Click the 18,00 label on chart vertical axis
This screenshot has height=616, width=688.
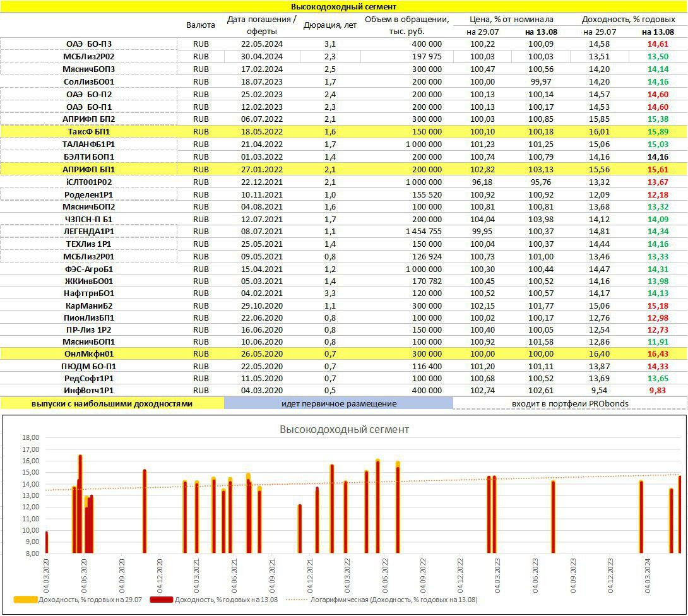tap(30, 437)
